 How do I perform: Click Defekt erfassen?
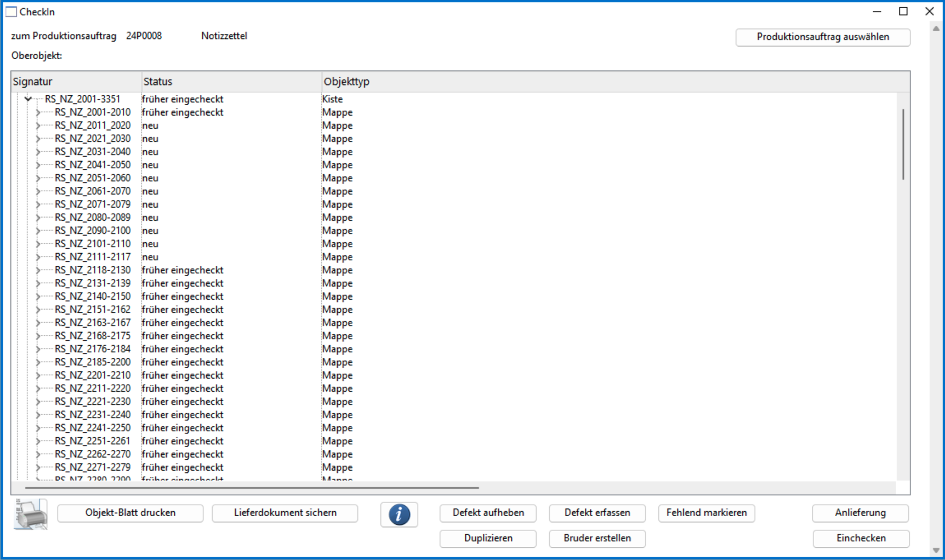(x=597, y=513)
